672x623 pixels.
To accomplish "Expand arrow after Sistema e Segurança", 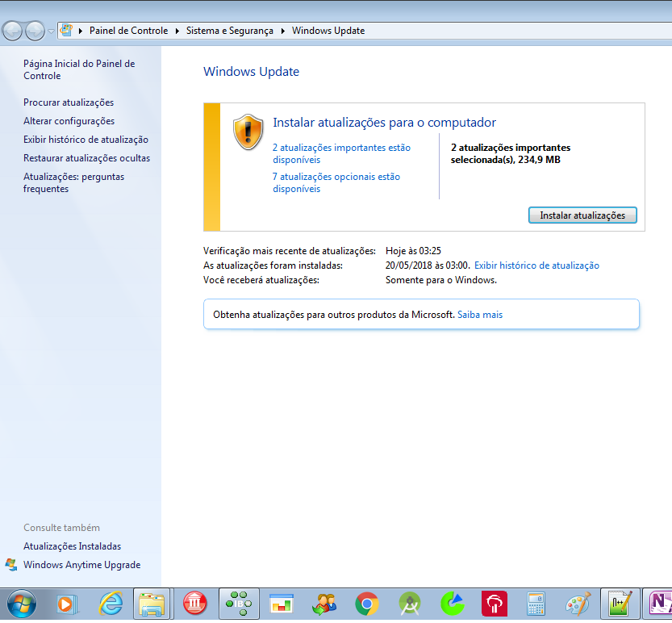I will tap(283, 31).
